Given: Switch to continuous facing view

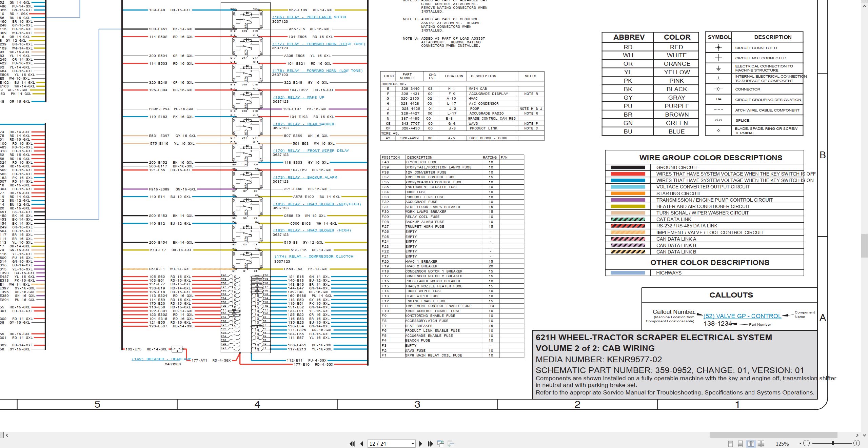Looking at the screenshot, I should pyautogui.click(x=761, y=444).
